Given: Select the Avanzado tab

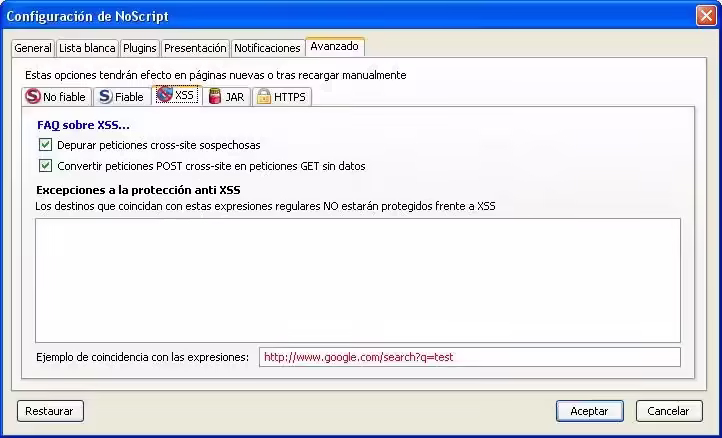Looking at the screenshot, I should click(x=335, y=47).
